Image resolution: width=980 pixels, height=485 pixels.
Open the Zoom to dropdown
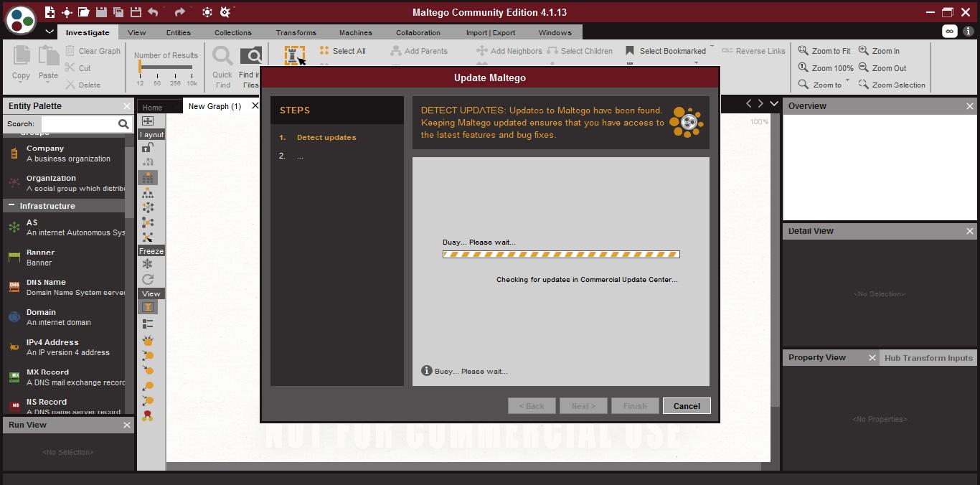[x=848, y=82]
